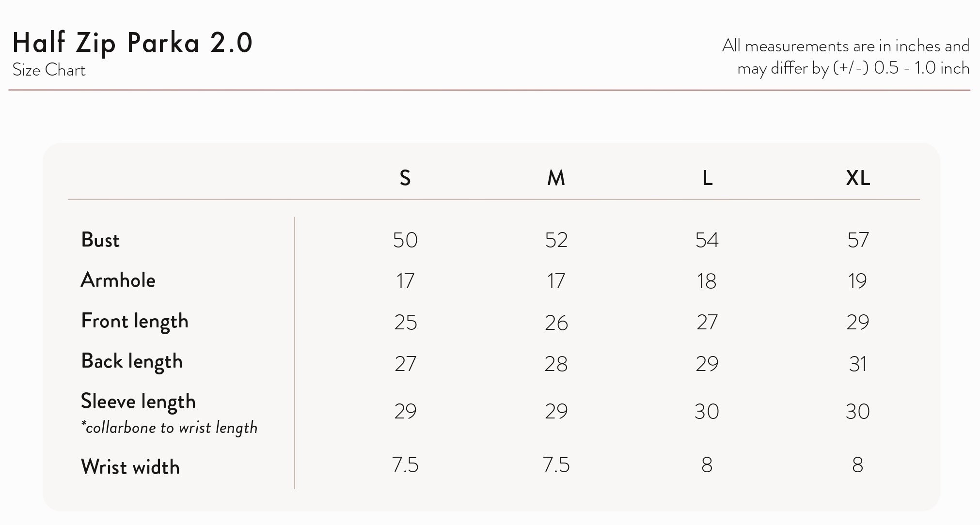Select the M size column header
Screen dimensions: 980x525
pyautogui.click(x=556, y=178)
